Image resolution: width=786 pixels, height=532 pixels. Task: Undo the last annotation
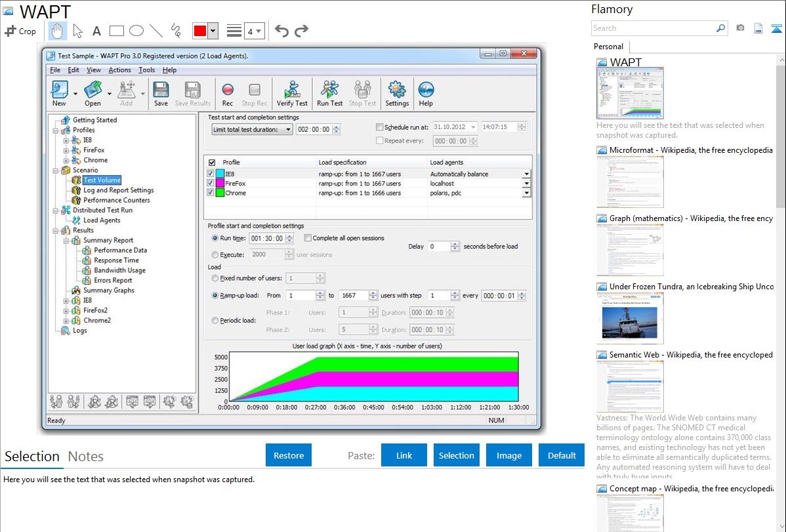[281, 31]
